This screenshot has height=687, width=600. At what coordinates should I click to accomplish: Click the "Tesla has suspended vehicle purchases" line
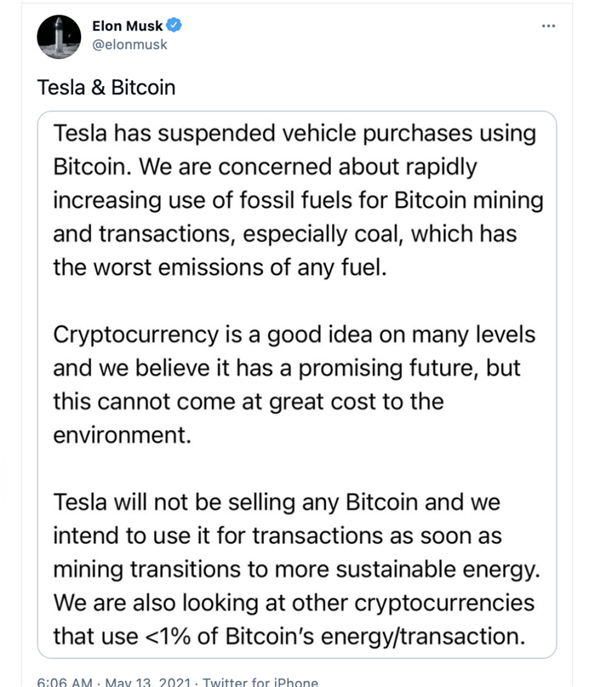[x=294, y=133]
